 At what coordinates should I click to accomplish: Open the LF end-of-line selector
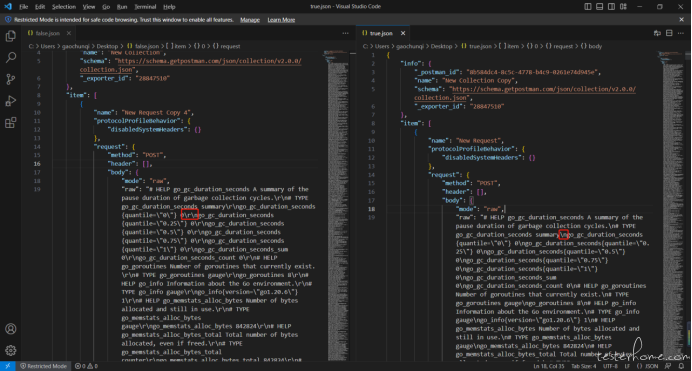[x=627, y=366]
